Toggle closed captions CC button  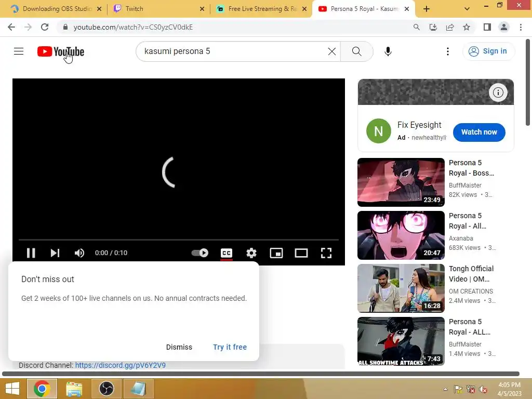[x=227, y=253]
